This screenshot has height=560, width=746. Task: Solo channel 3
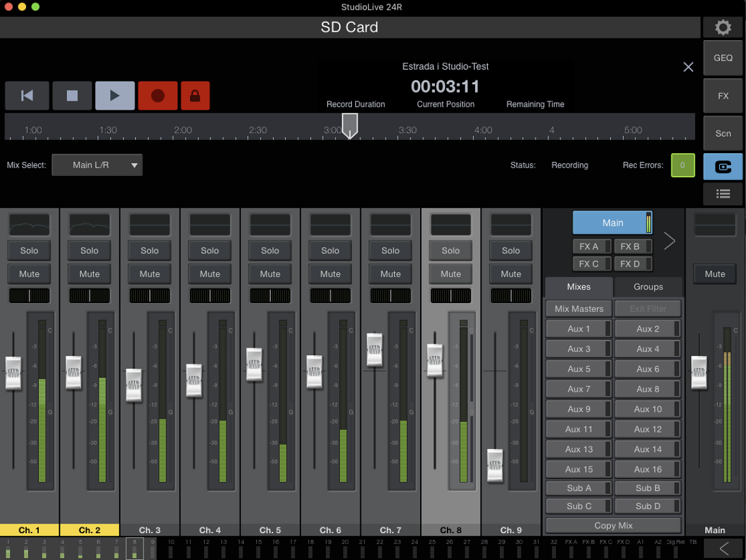149,250
